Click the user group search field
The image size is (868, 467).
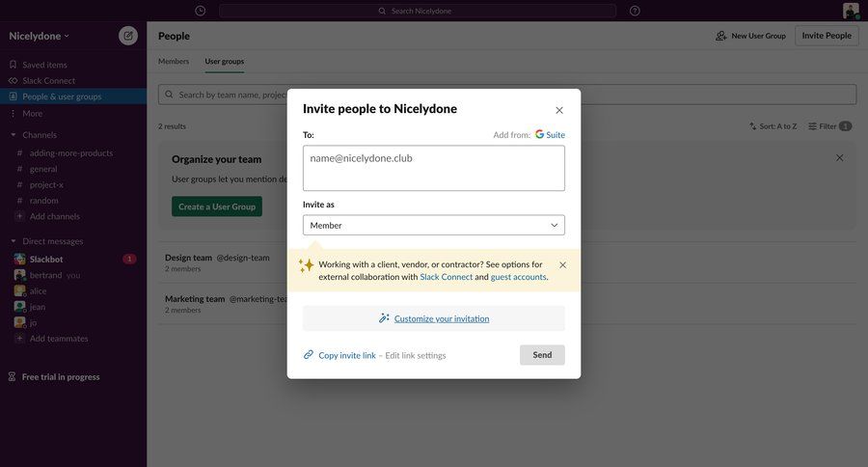(x=507, y=95)
